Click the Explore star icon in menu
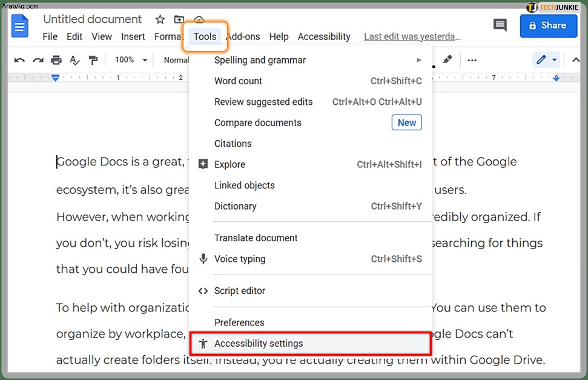 click(203, 164)
